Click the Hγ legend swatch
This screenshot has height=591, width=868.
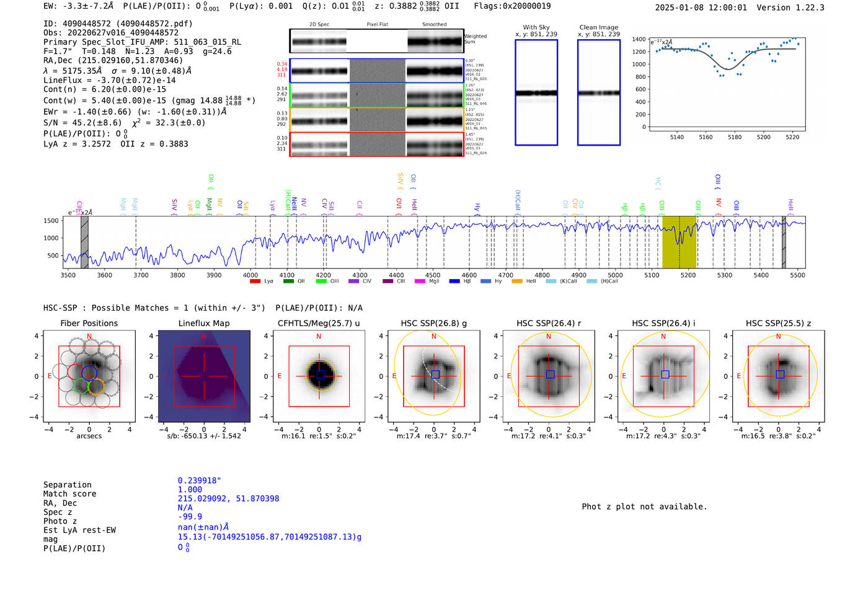[x=485, y=282]
